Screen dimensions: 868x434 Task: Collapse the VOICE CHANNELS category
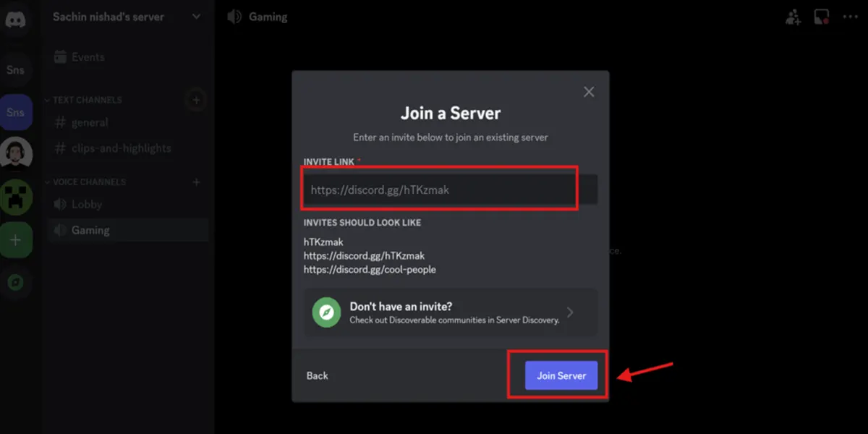coord(85,182)
